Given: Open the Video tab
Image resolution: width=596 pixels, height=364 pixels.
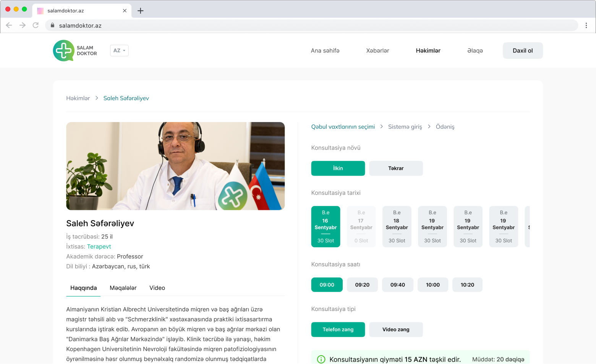Looking at the screenshot, I should (157, 288).
